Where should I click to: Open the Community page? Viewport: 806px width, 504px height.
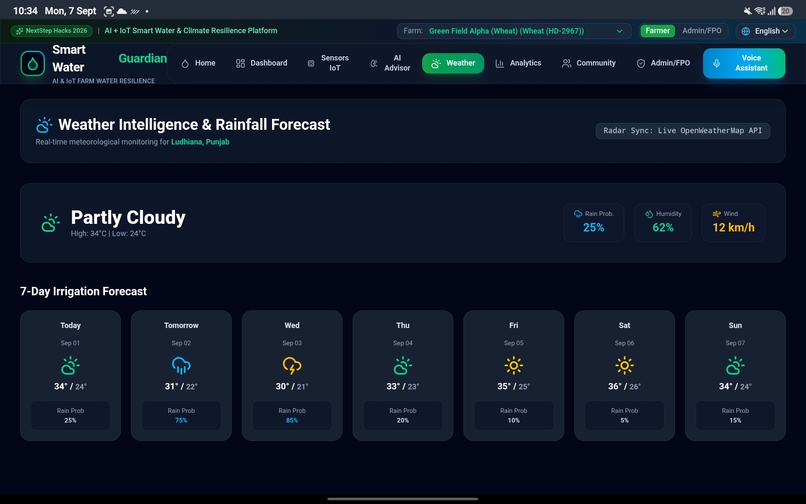click(589, 63)
